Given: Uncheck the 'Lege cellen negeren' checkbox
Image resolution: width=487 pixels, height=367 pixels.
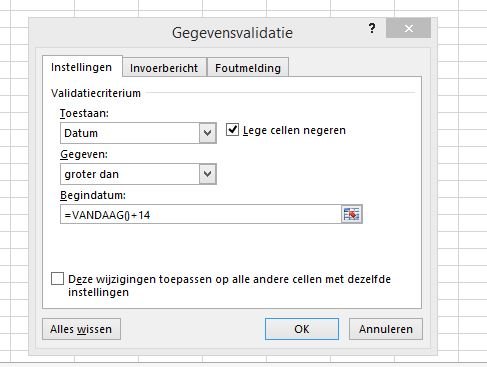Looking at the screenshot, I should pyautogui.click(x=232, y=130).
